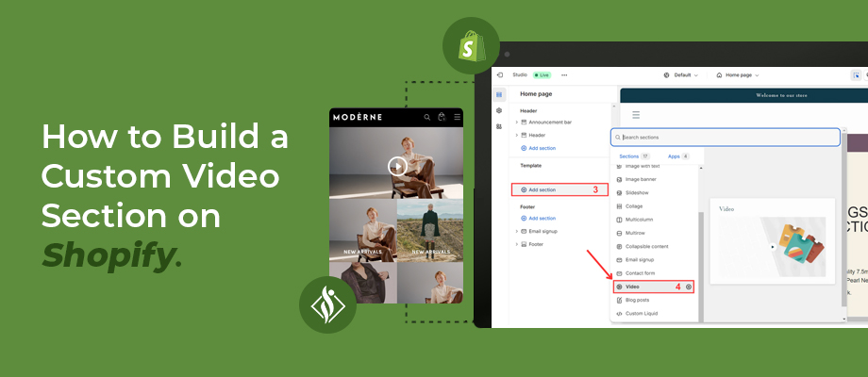Click the plus icon on Video row
Viewport: 868px width, 377px height.
point(689,287)
